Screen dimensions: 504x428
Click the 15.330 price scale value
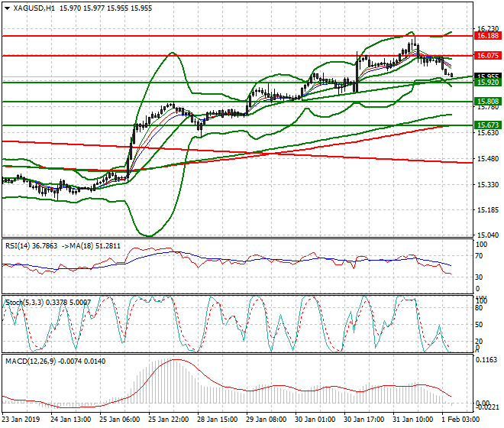[x=488, y=185]
